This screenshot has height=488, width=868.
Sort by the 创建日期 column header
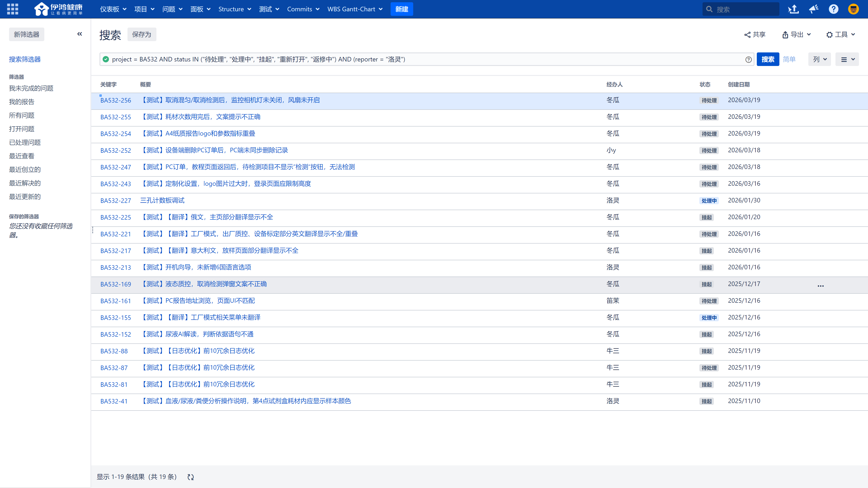pos(739,84)
